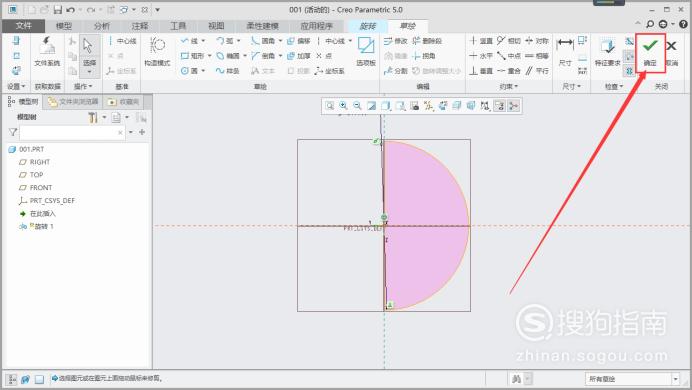Click the zoom in magnifier in graphics toolbar
This screenshot has height=390, width=692.
coord(343,106)
